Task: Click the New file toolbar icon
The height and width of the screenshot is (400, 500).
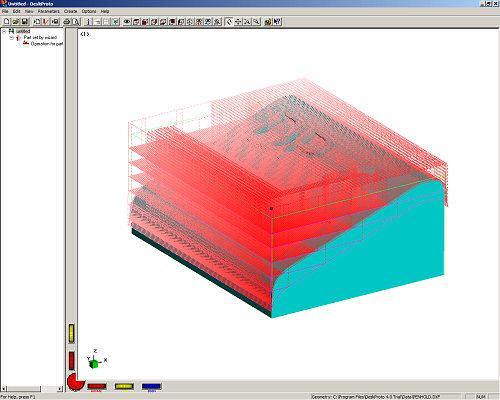Action: 7,22
